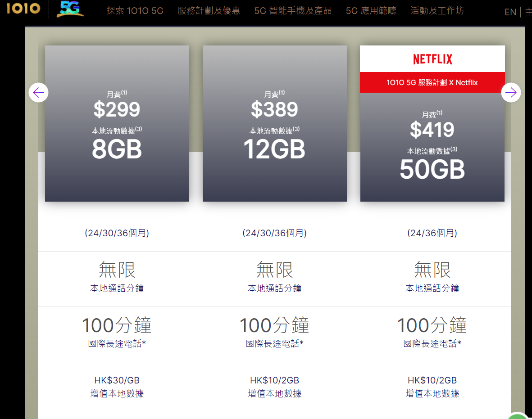This screenshot has width=532, height=419.
Task: Click 國際長途電話* under the $299 plan
Action: click(x=117, y=344)
